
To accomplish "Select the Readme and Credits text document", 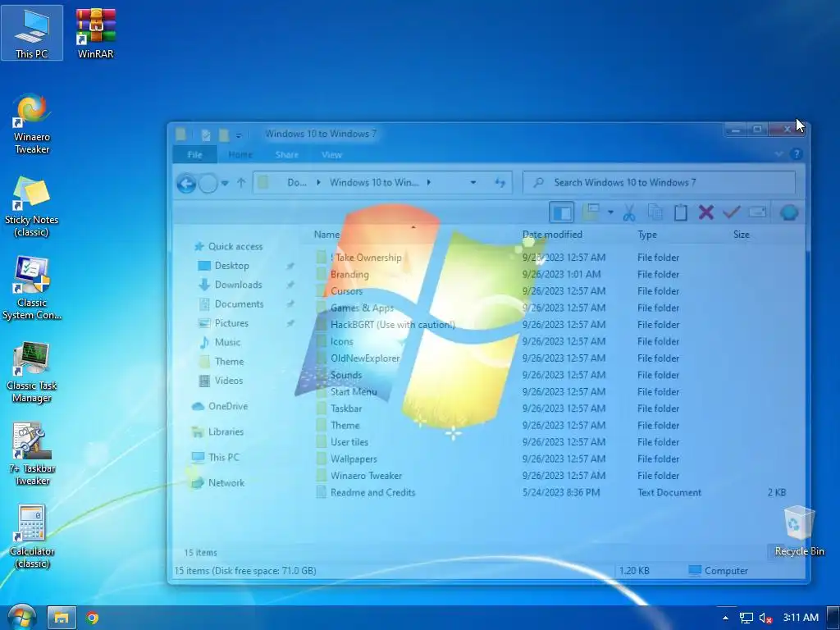I will [x=552, y=492].
